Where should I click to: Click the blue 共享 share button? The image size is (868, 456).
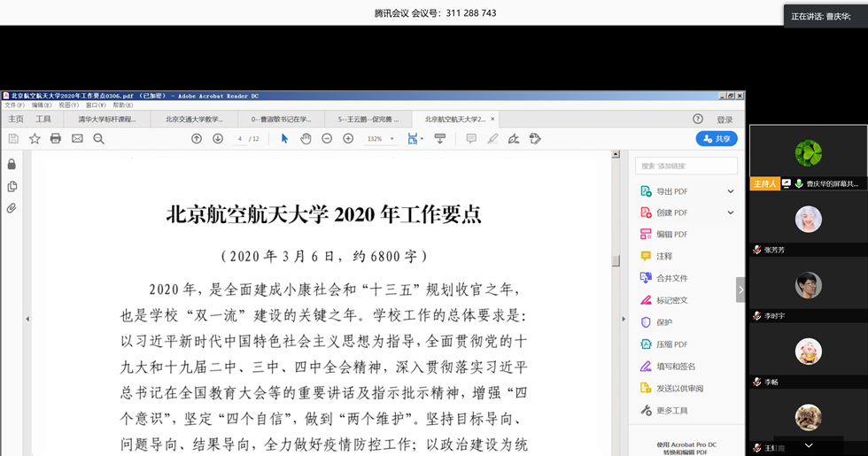tap(717, 139)
